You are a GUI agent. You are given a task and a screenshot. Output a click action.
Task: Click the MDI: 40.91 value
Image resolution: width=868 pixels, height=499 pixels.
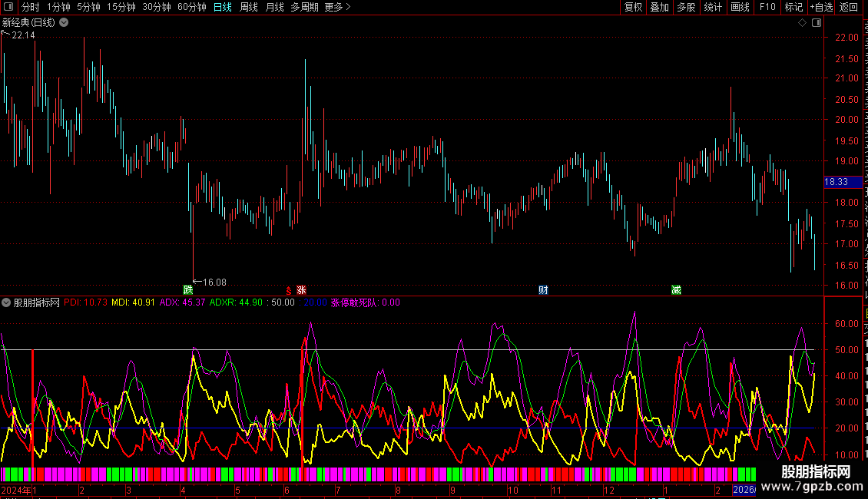(133, 302)
